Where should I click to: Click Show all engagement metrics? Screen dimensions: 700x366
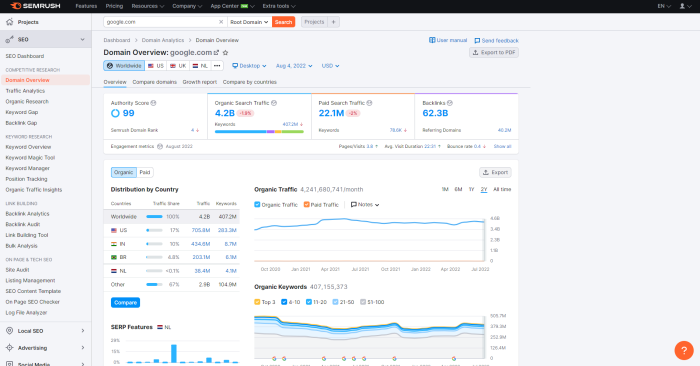tap(502, 146)
